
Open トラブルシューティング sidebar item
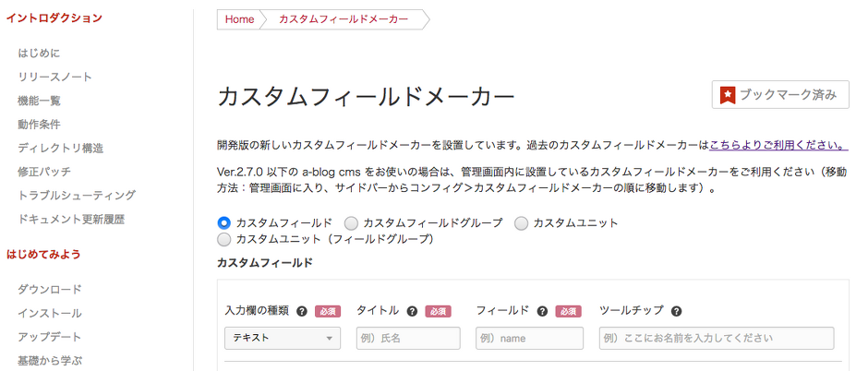(x=77, y=195)
